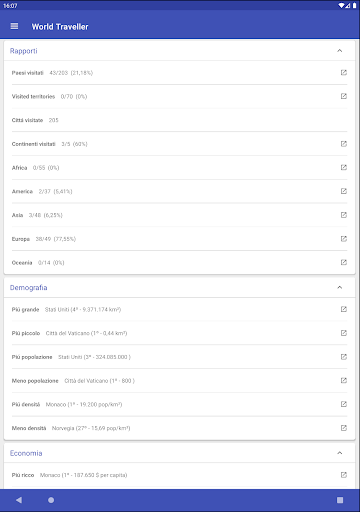Screen dimensions: 360x512
Task: Open Più grande details icon
Action: point(344,309)
